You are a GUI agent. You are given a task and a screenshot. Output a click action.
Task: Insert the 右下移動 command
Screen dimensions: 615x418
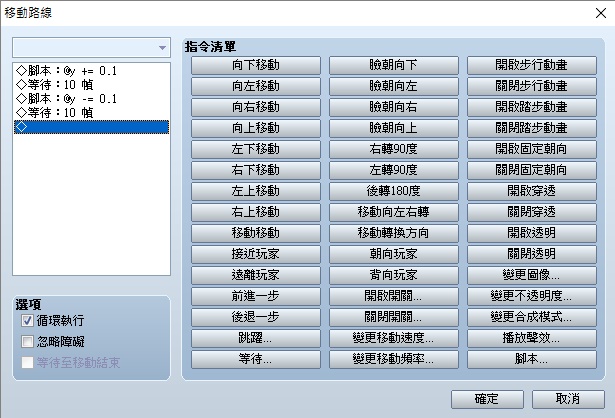click(256, 170)
